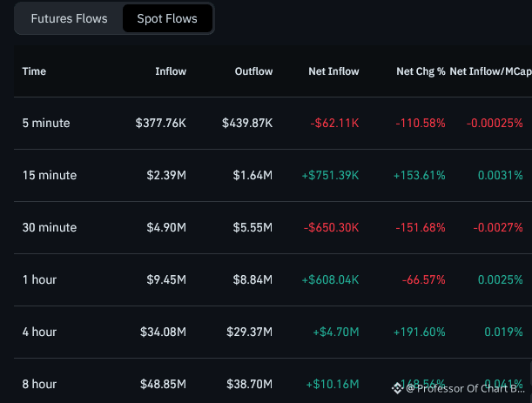The height and width of the screenshot is (403, 532).
Task: Select the 30 minute row
Action: (273, 228)
